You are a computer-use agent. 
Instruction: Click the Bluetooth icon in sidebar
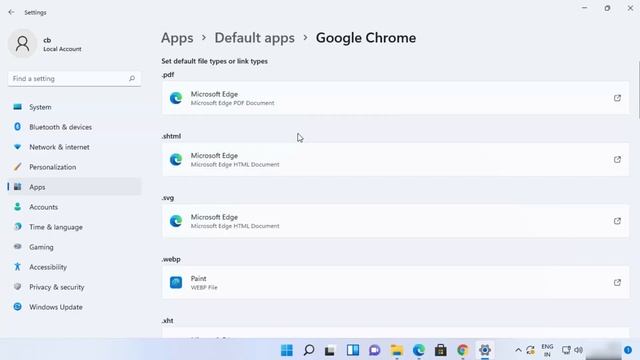17,127
